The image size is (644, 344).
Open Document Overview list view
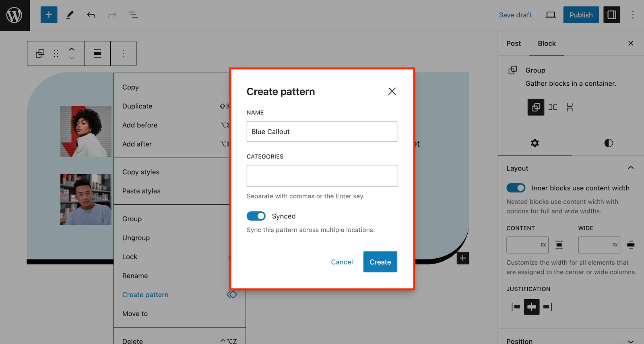point(133,15)
